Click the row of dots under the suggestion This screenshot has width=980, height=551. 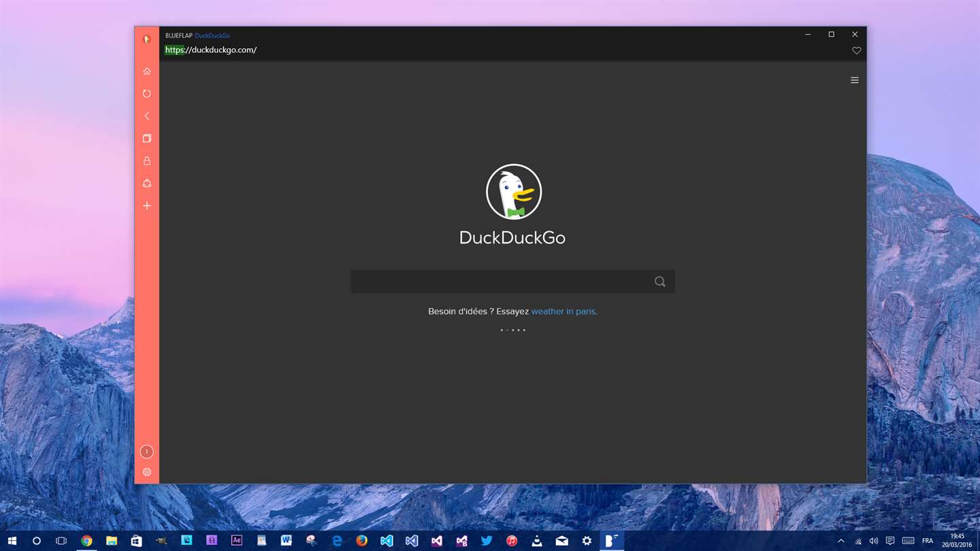[x=512, y=330]
